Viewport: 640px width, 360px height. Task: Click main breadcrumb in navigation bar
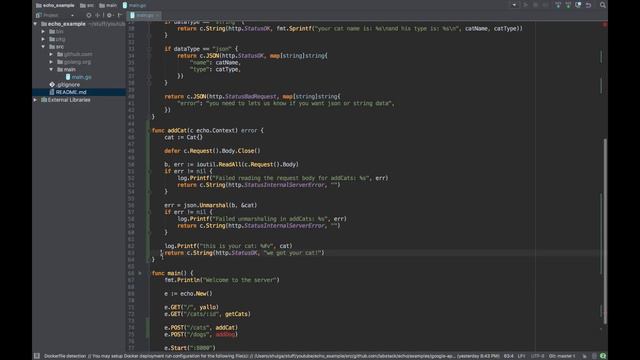pos(108,5)
